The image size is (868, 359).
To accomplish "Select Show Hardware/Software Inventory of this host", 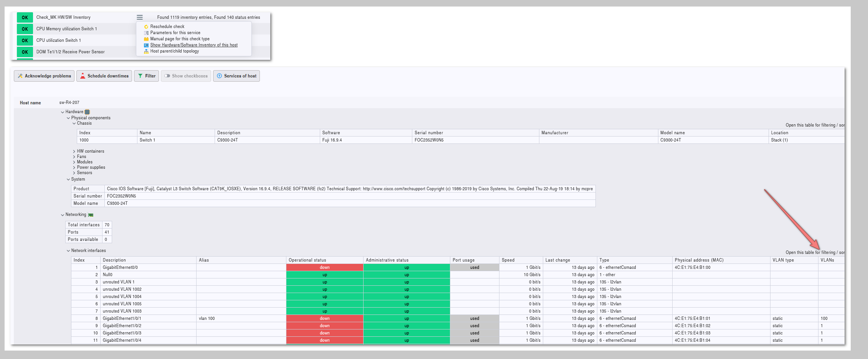I will (x=194, y=45).
